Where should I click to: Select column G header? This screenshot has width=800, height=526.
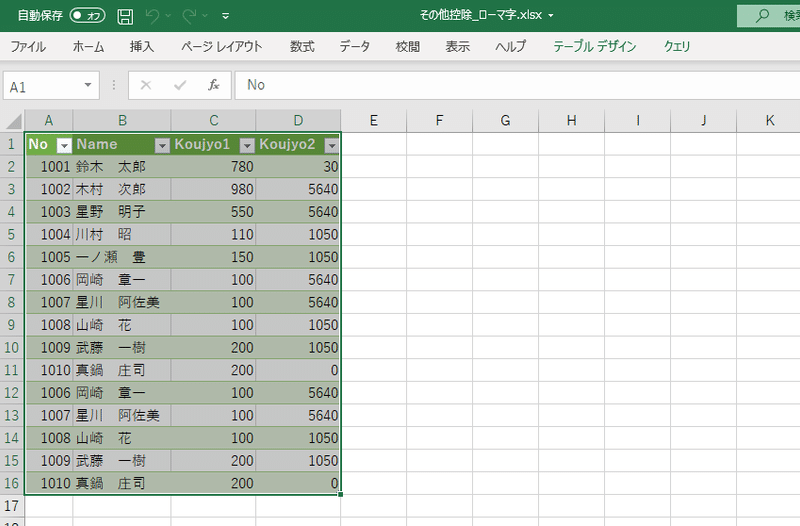click(505, 121)
